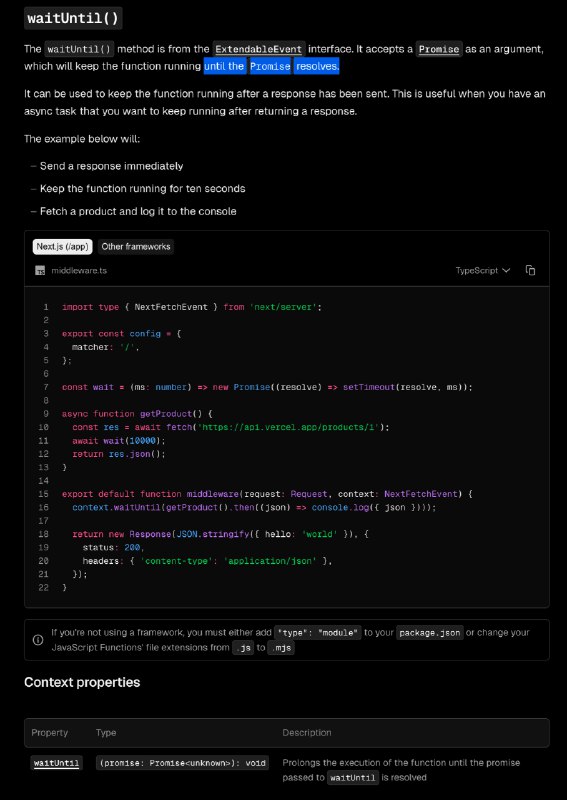Open the ExtendableEvent interface link
Image resolution: width=567 pixels, height=800 pixels.
(x=259, y=49)
